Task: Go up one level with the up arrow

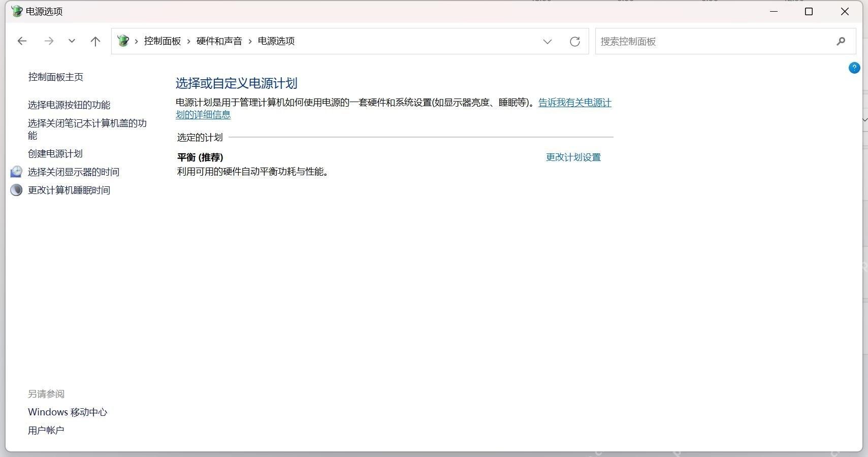Action: click(95, 41)
